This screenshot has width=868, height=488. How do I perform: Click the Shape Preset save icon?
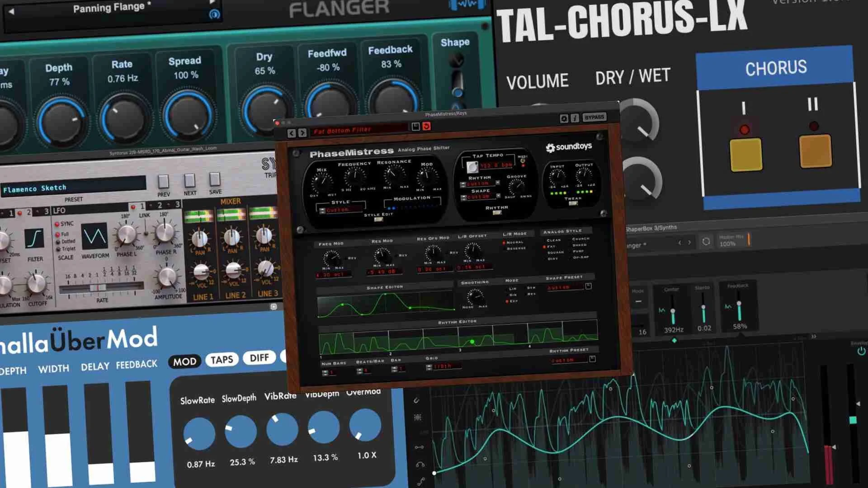588,286
